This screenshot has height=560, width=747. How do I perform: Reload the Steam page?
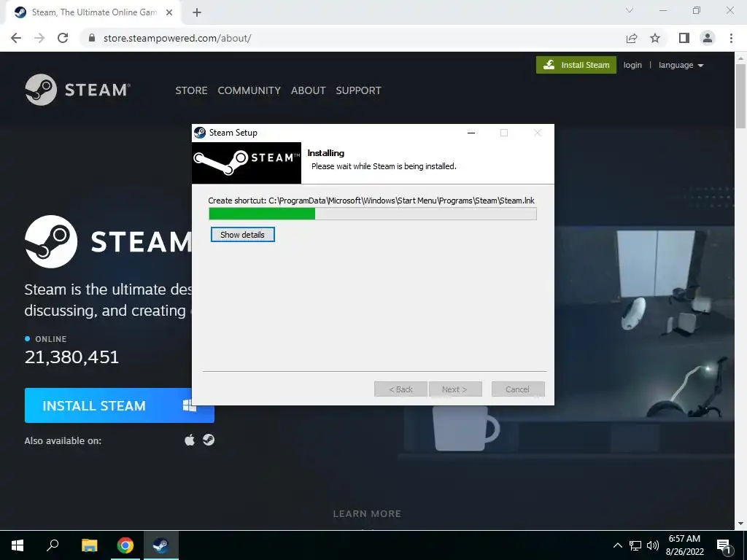[x=63, y=38]
